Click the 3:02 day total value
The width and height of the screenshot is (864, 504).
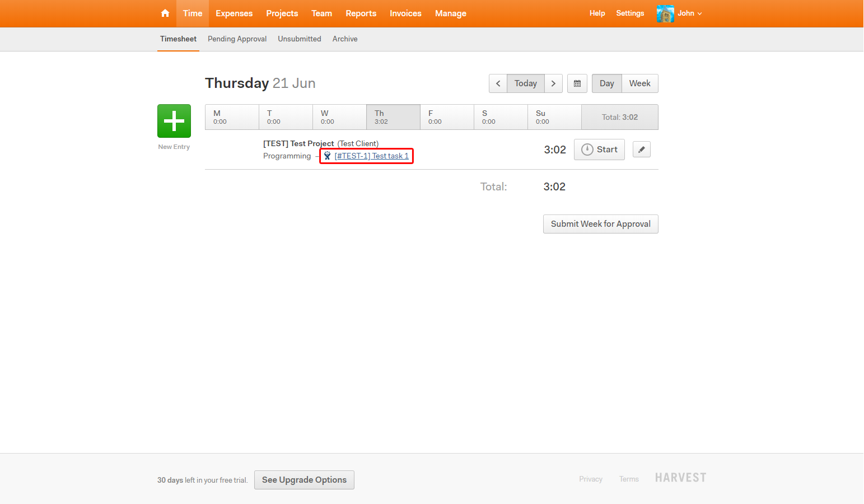[554, 187]
